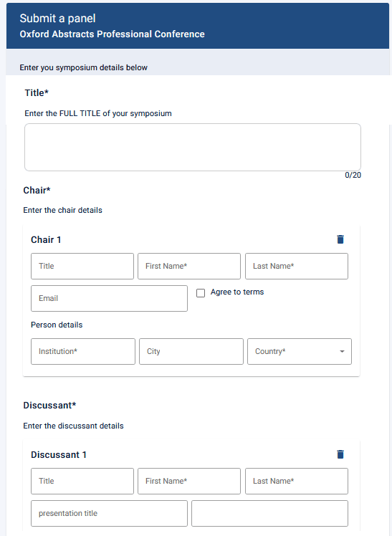Viewport: 392px width, 536px height.
Task: Click the Submit a panel heading
Action: point(57,19)
